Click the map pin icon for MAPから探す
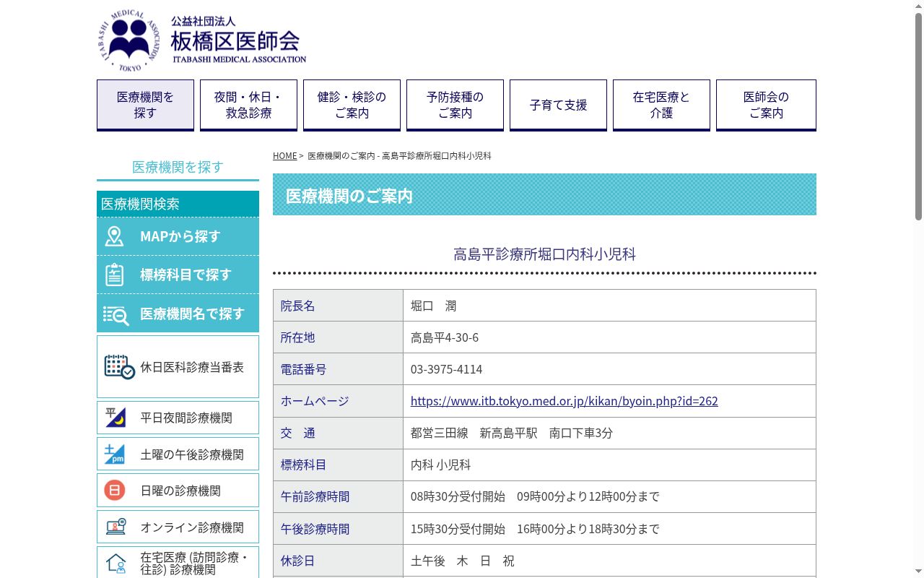The width and height of the screenshot is (924, 578). (114, 236)
